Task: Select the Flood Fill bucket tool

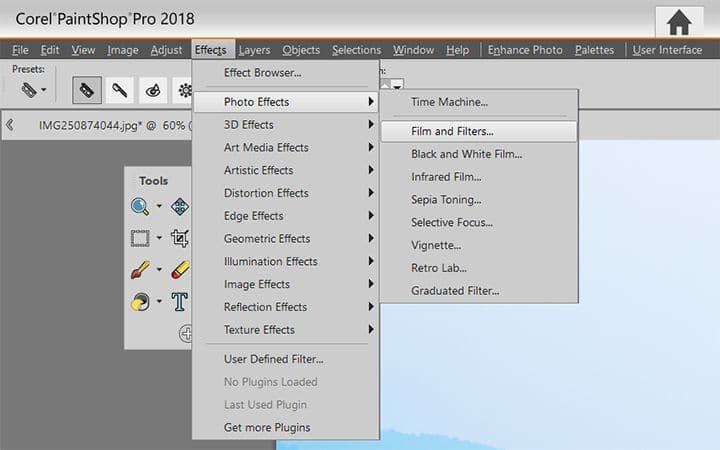Action: click(140, 302)
